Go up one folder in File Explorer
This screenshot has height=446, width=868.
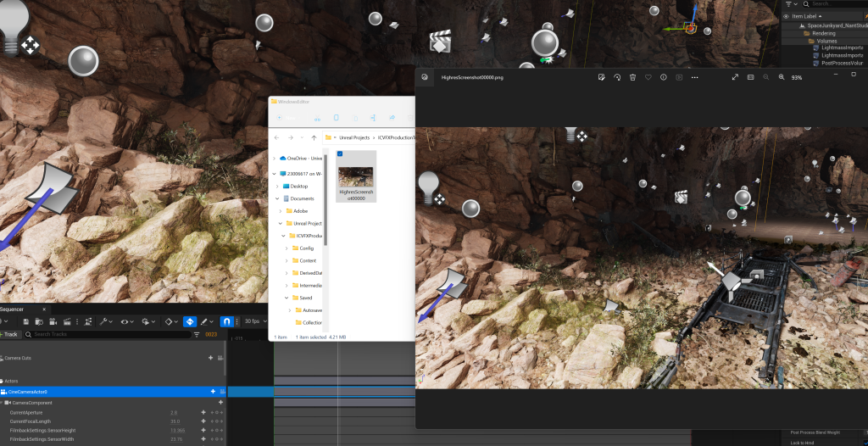click(x=314, y=137)
